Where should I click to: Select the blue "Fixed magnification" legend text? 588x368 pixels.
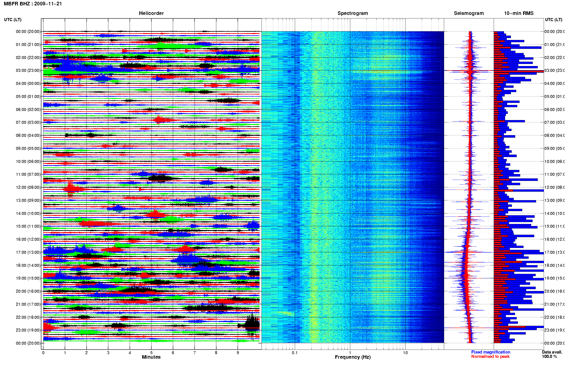coord(491,352)
